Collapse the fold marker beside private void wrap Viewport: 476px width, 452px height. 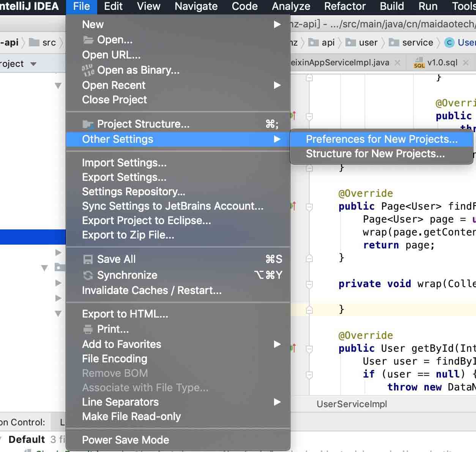(x=309, y=284)
